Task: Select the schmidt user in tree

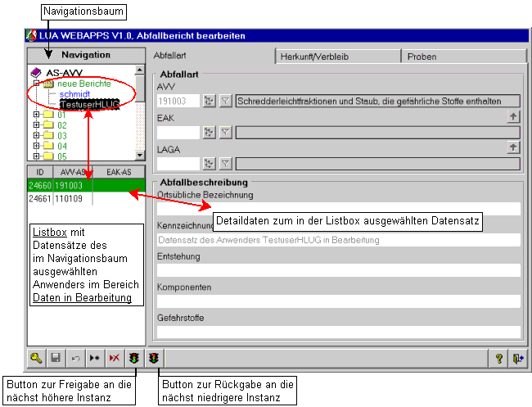Action: click(76, 94)
